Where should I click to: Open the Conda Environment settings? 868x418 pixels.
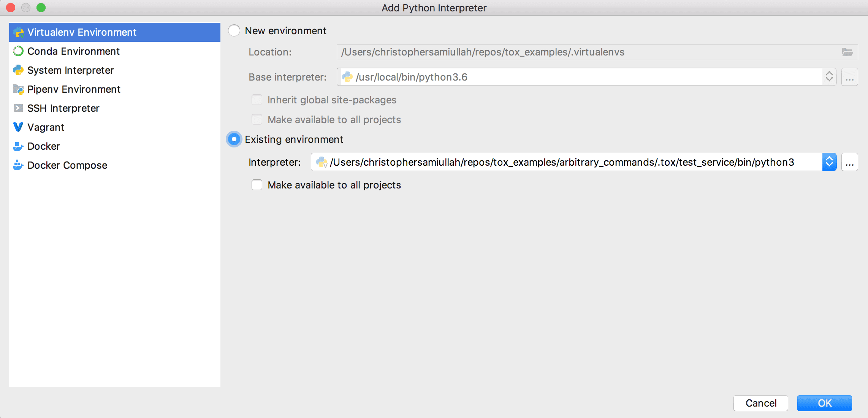tap(73, 51)
